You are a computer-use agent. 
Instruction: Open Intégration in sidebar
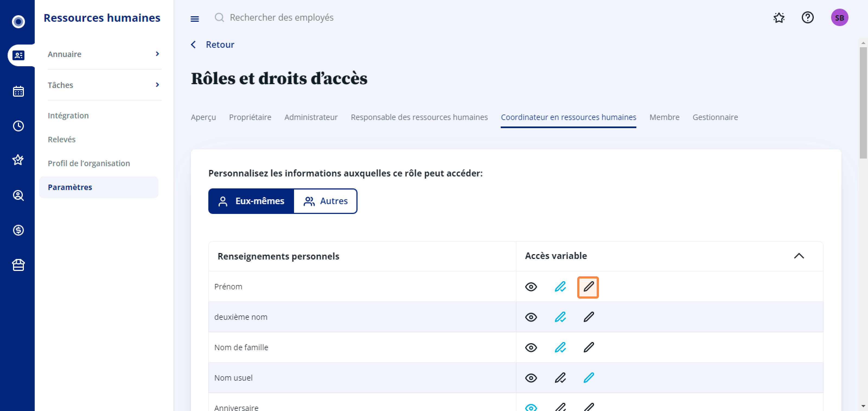[x=68, y=115]
